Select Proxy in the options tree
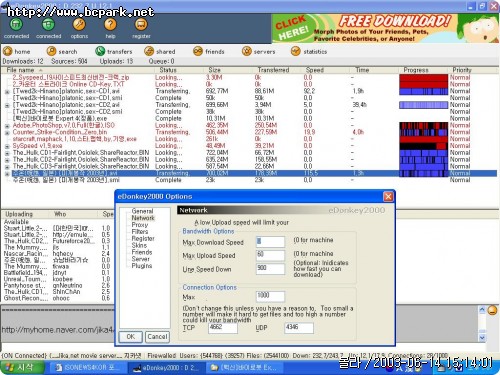 (x=140, y=225)
